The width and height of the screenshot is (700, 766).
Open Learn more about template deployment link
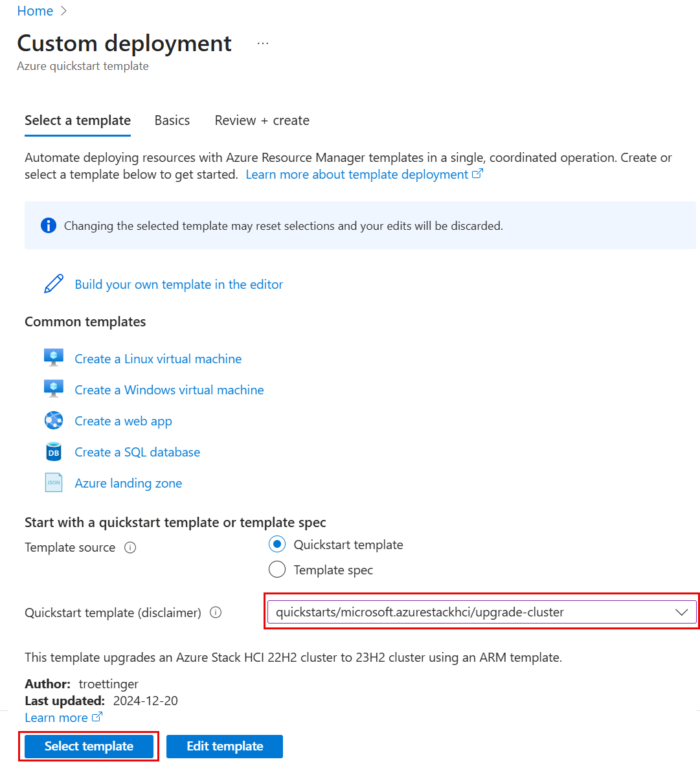364,174
